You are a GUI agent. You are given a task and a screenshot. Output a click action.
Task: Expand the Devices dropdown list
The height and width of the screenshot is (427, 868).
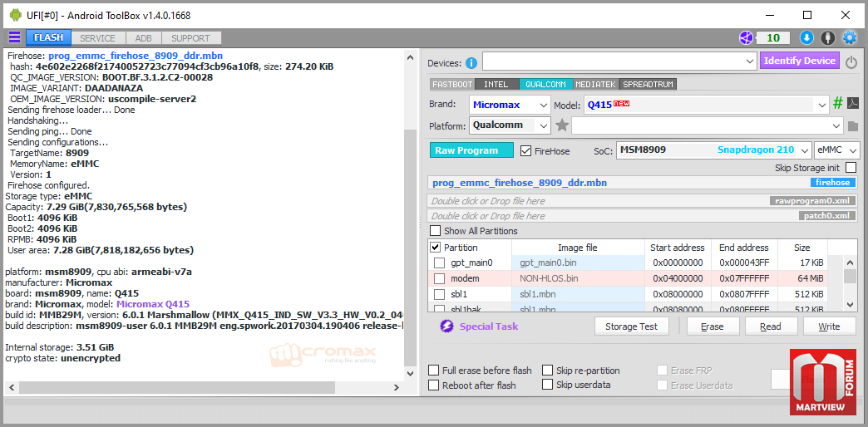750,61
